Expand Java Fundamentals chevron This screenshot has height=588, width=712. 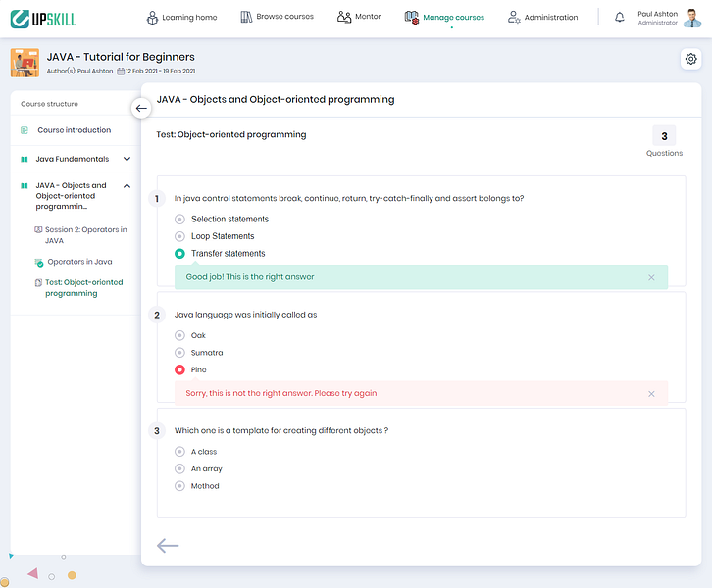(127, 159)
